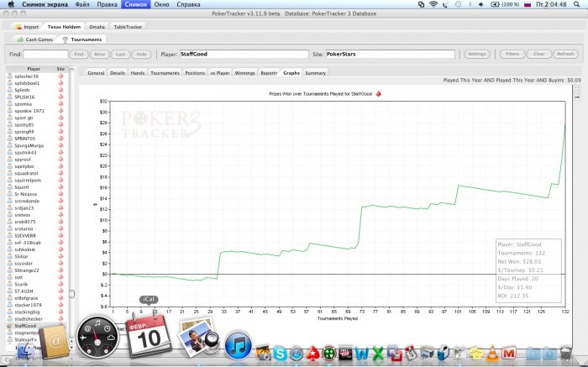
Task: Click the Refresh button
Action: pyautogui.click(x=565, y=54)
